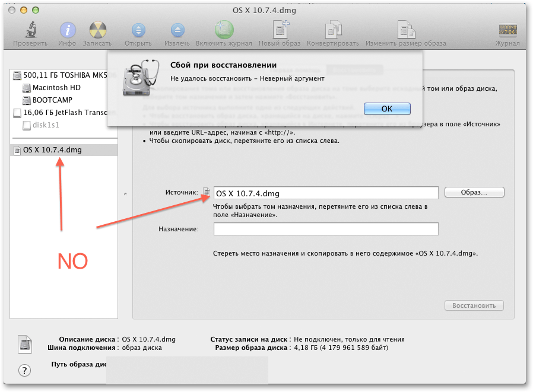Select the 500,11 ГБ TOSHIBA disk
The height and width of the screenshot is (392, 533).
tap(64, 75)
